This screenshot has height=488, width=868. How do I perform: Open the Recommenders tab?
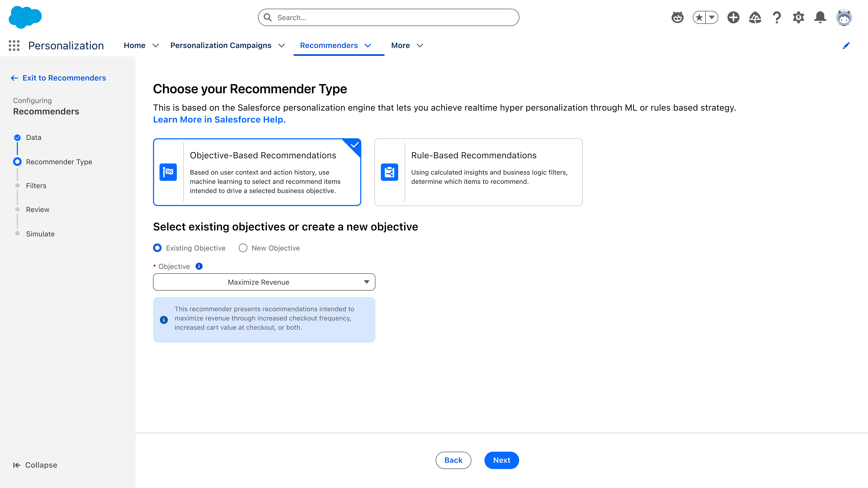pos(329,46)
